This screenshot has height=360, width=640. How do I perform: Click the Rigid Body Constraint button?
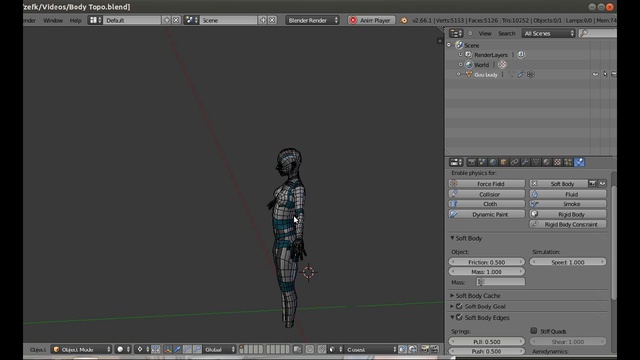[568, 224]
